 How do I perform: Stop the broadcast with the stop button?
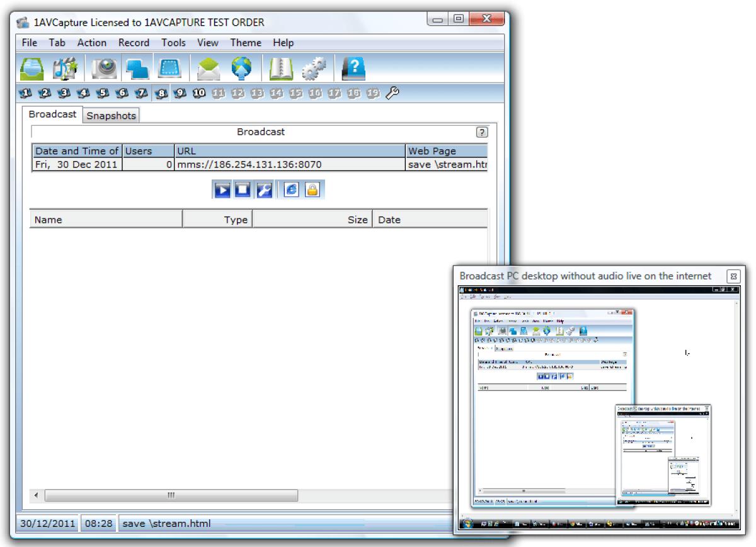[x=241, y=188]
